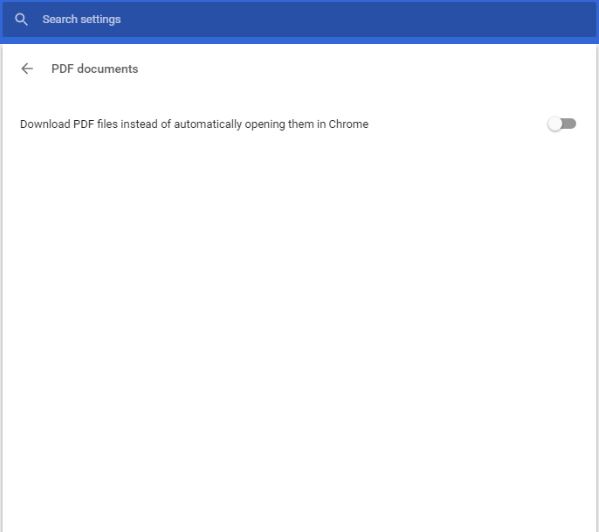This screenshot has height=532, width=599.
Task: Click the magnifying glass search icon
Action: click(x=21, y=19)
